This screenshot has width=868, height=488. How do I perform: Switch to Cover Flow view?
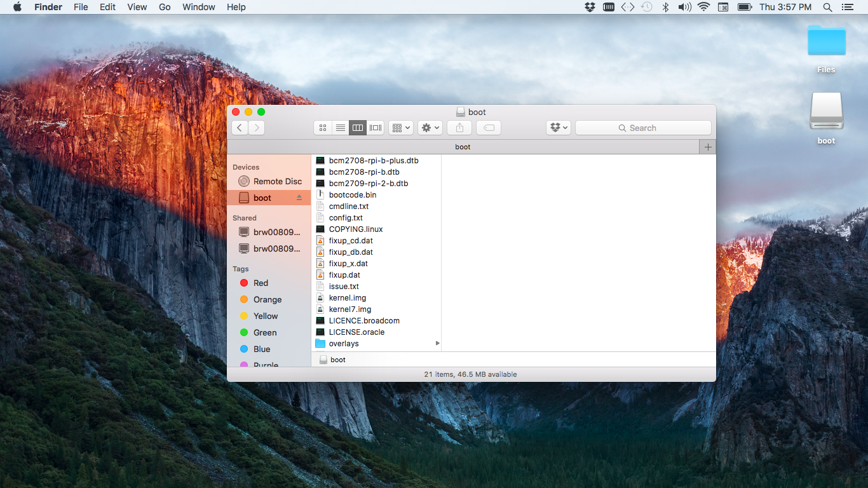click(x=376, y=128)
